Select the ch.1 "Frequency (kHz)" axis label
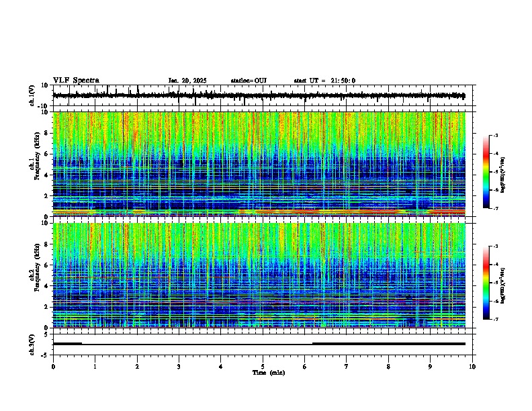This screenshot has height=411, width=532. click(37, 156)
